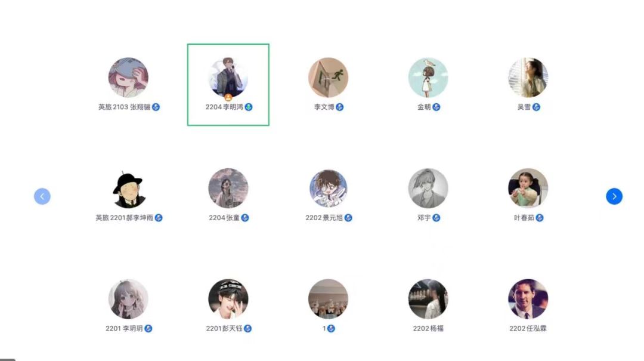
Task: Select the 金朝 girl with bird avatar
Action: click(428, 78)
